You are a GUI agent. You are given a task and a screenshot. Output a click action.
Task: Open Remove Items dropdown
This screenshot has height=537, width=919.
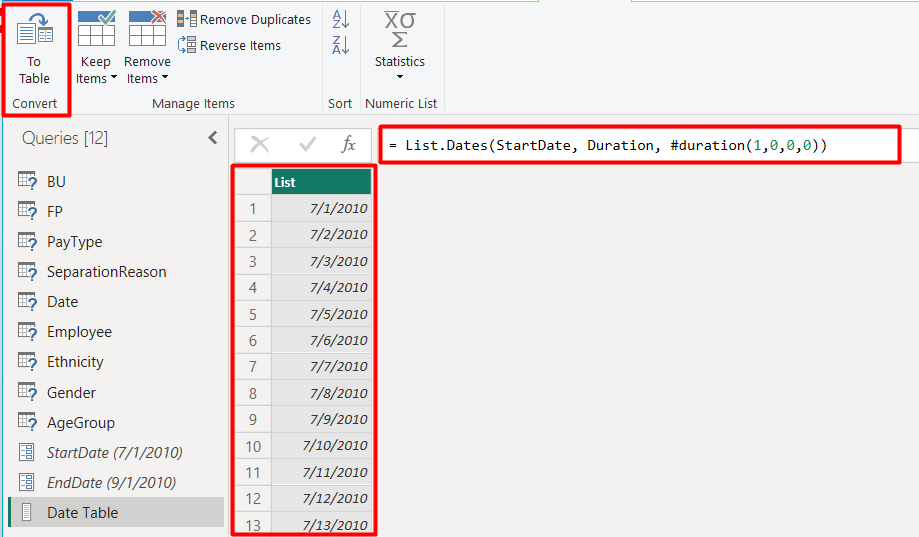(147, 49)
